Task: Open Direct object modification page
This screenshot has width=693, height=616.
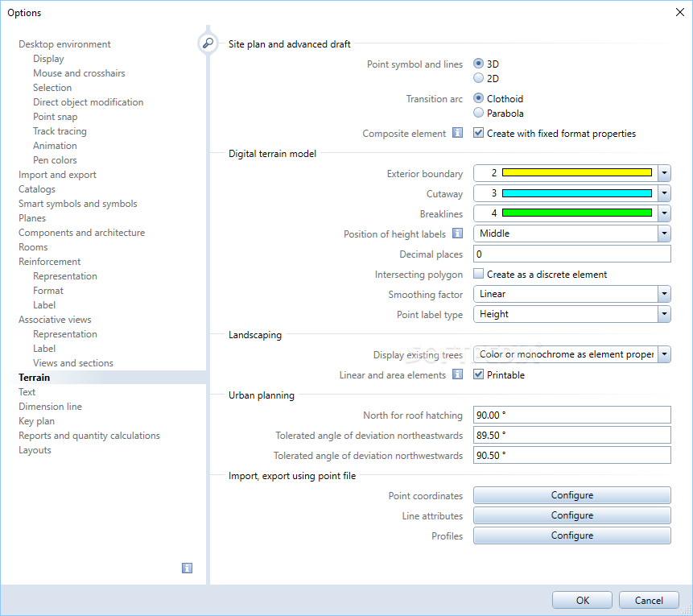Action: [x=89, y=102]
